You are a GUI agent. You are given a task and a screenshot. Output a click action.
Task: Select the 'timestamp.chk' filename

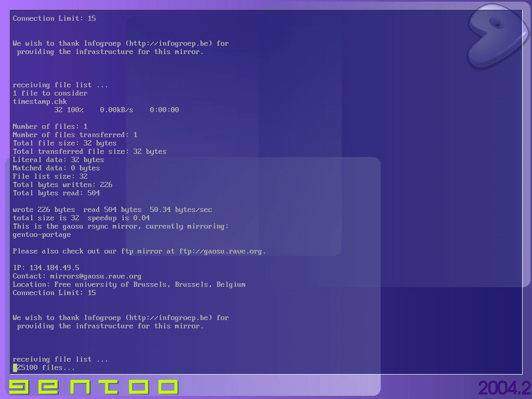[x=39, y=101]
